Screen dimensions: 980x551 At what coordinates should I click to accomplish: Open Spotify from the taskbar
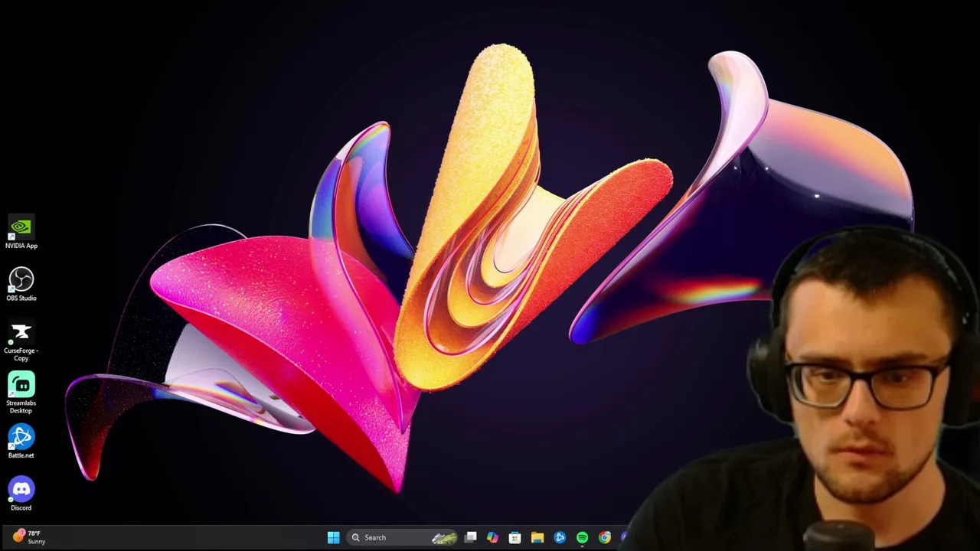[582, 537]
